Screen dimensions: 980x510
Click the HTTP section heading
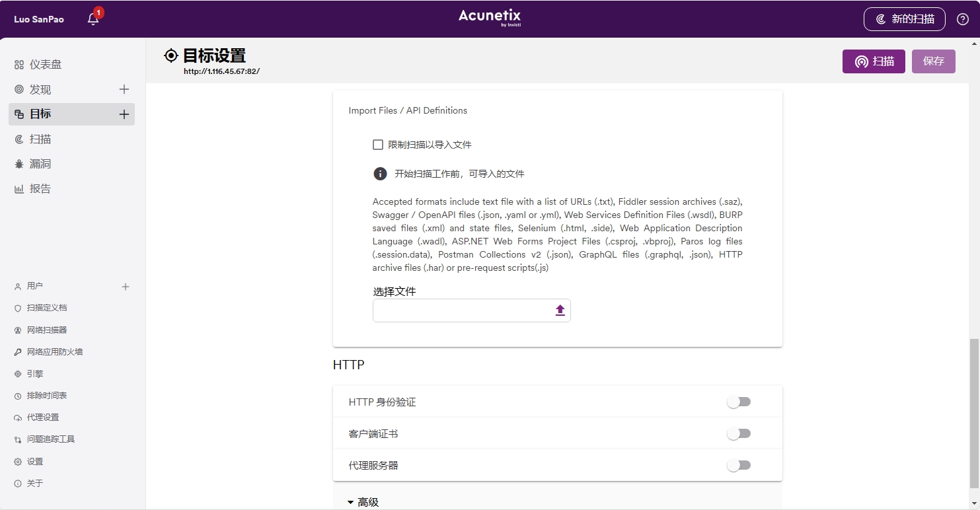click(x=349, y=365)
